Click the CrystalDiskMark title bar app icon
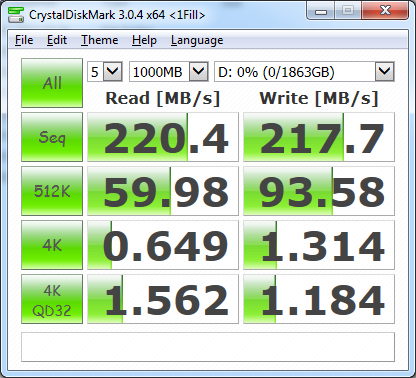Viewport: 416px width, 378px height. (16, 15)
